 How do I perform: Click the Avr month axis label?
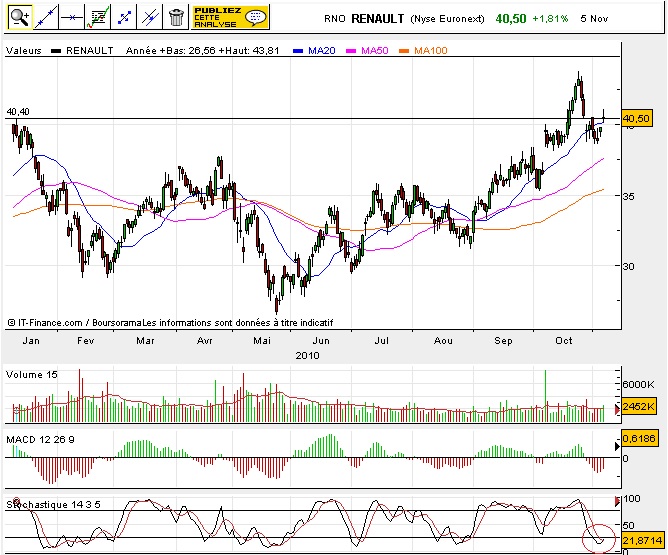point(205,341)
